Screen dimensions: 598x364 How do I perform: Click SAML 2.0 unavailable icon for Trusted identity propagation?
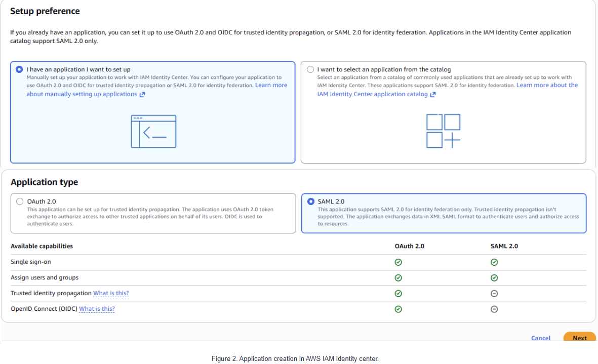pyautogui.click(x=494, y=294)
